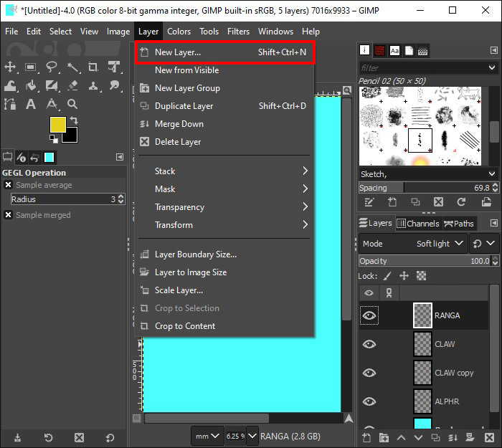Select the Text tool
This screenshot has height=448, width=502.
coord(31,104)
